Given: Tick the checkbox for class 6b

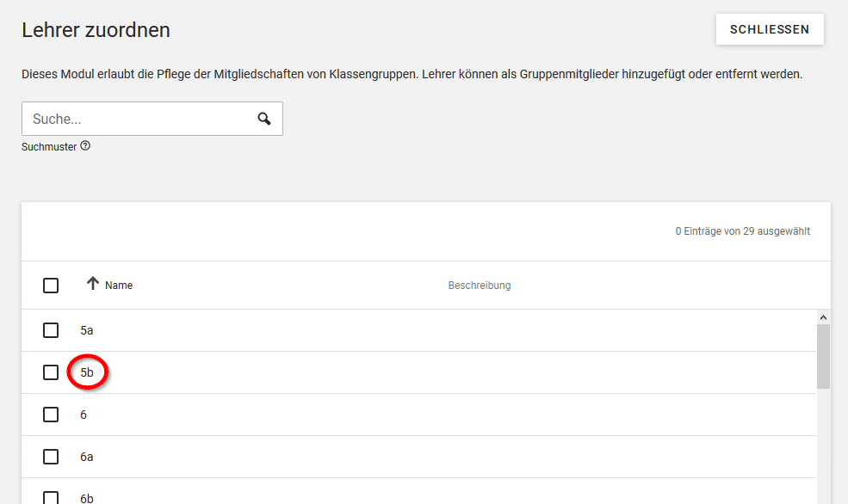Looking at the screenshot, I should click(51, 497).
